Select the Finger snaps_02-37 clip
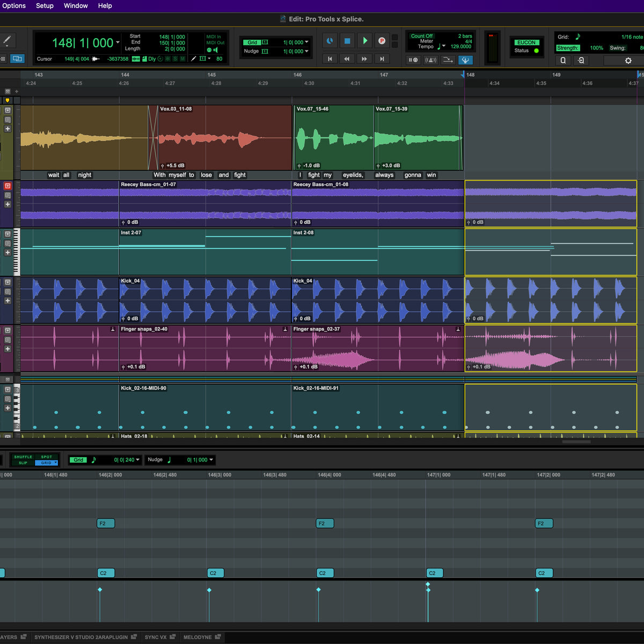Screen dimensions: 644x644 [378, 348]
